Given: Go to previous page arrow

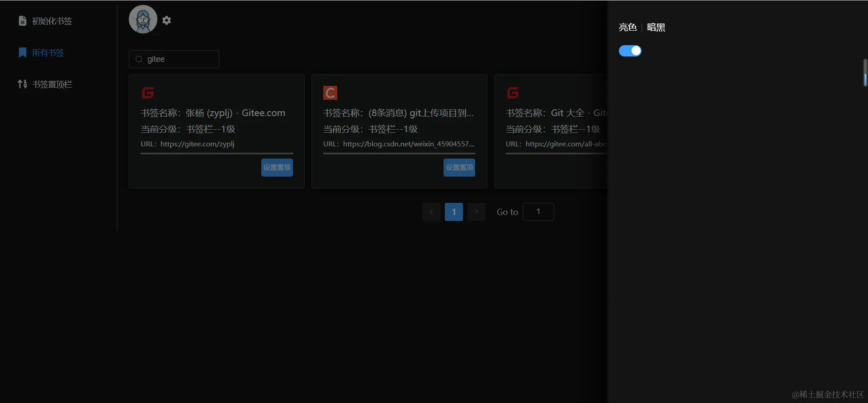Looking at the screenshot, I should (x=431, y=212).
